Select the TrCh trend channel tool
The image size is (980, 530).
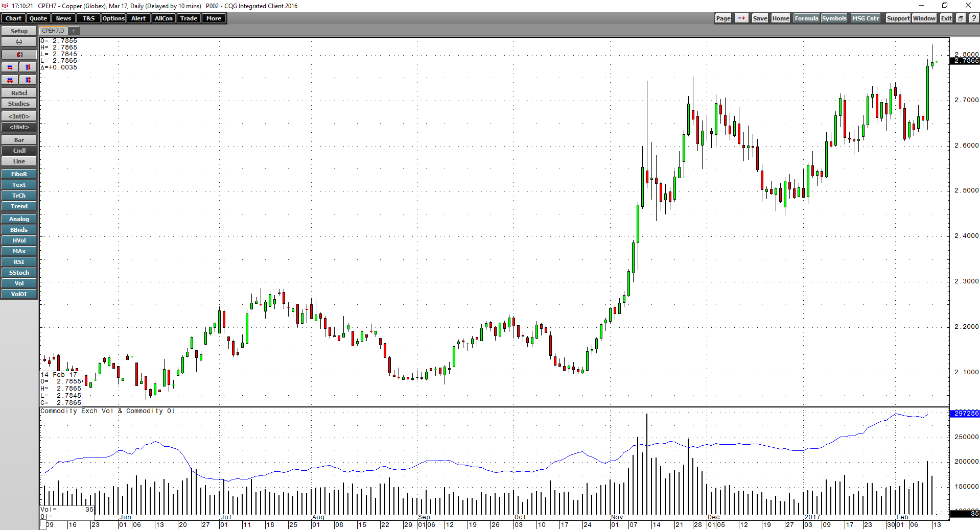click(x=19, y=196)
